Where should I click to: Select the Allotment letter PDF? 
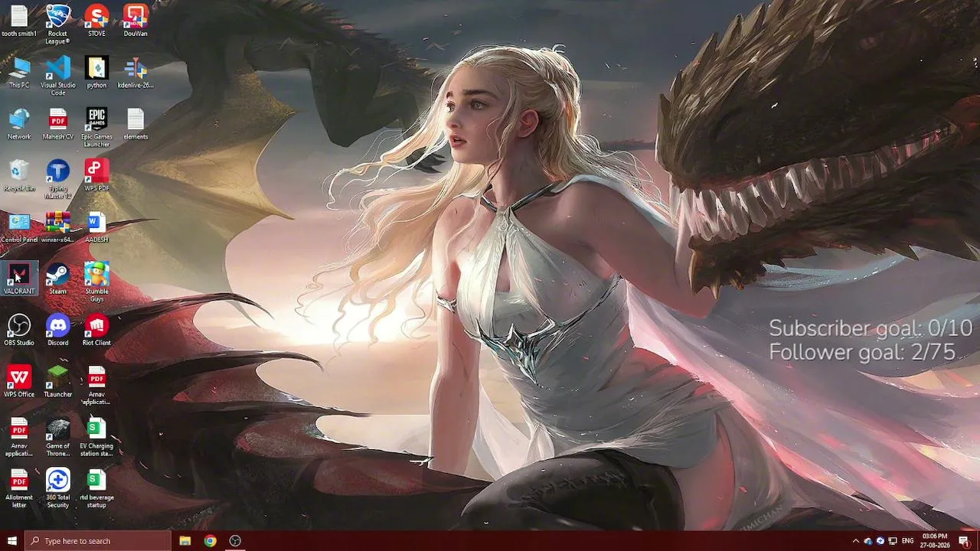[x=19, y=487]
